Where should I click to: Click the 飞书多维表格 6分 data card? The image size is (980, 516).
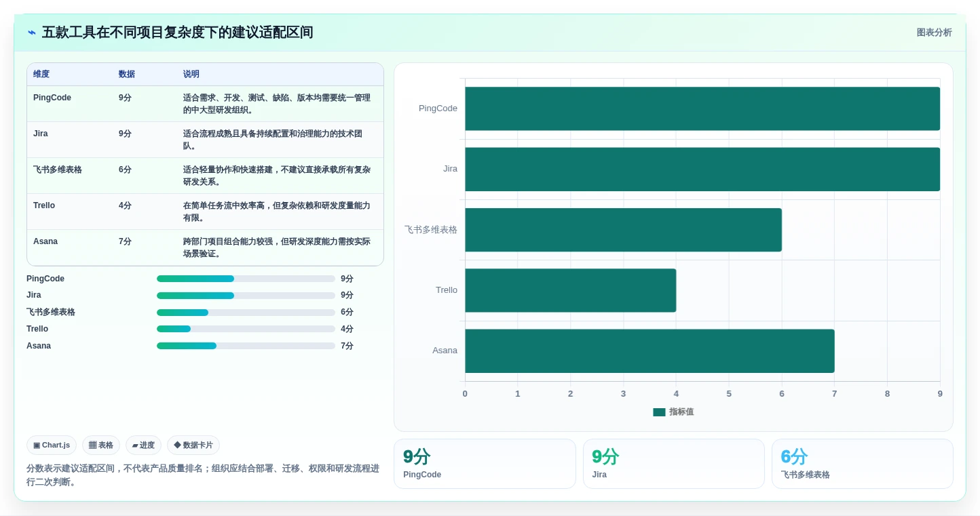[862, 464]
